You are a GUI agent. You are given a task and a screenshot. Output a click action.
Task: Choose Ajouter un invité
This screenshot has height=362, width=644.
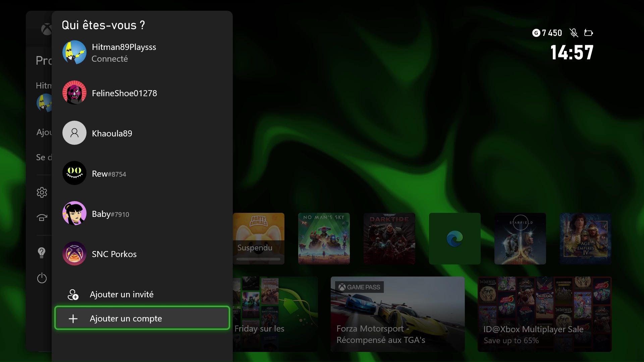(142, 294)
